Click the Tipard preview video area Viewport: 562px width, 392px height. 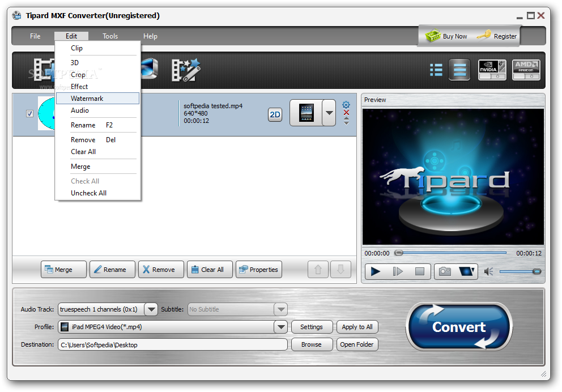453,177
